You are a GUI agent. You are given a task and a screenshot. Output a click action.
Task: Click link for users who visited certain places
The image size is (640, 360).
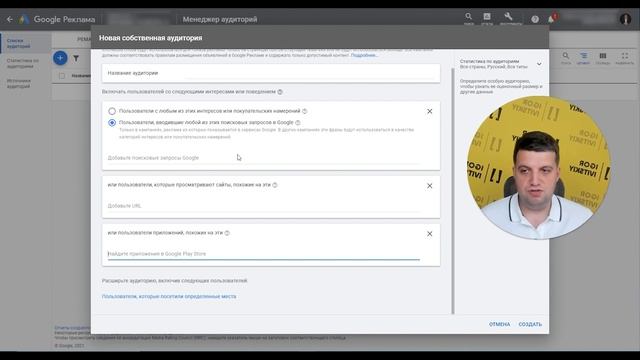click(x=169, y=297)
